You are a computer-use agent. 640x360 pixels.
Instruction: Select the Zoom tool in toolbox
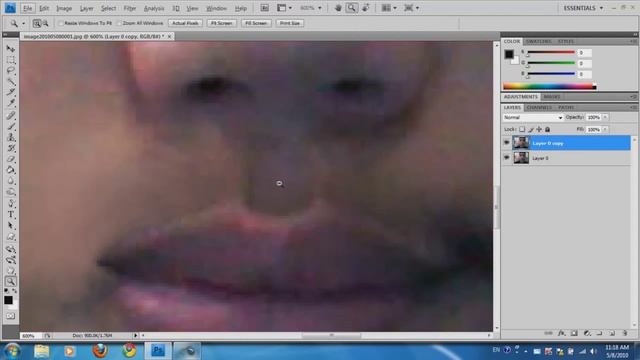(x=11, y=281)
